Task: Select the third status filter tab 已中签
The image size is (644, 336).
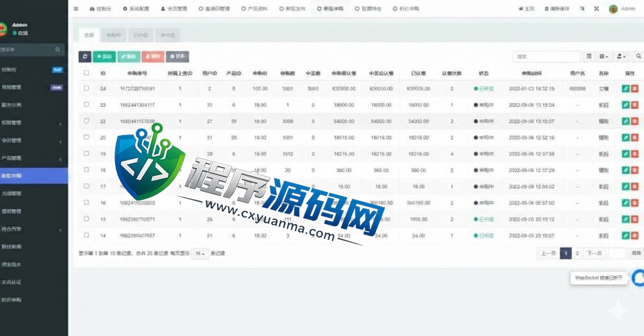Action: 140,35
